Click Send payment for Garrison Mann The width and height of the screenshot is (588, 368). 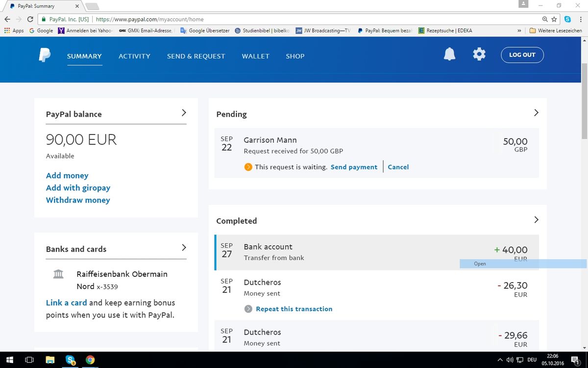click(x=354, y=167)
